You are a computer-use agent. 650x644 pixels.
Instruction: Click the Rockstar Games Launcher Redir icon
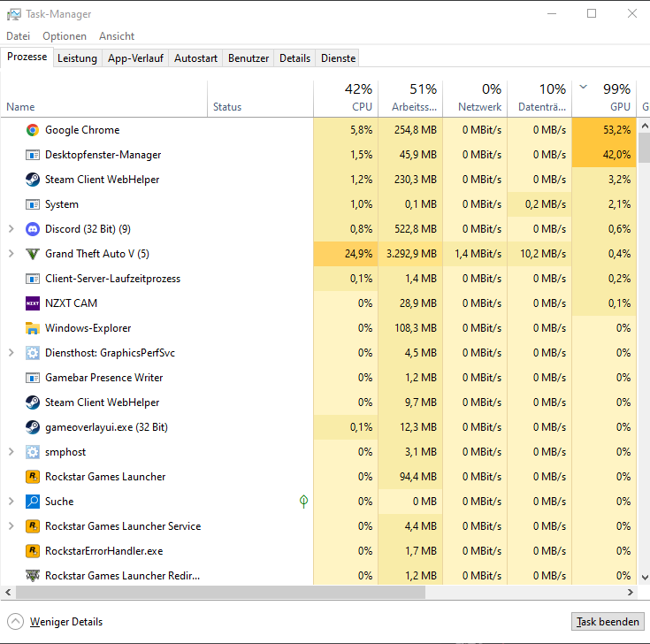[33, 576]
